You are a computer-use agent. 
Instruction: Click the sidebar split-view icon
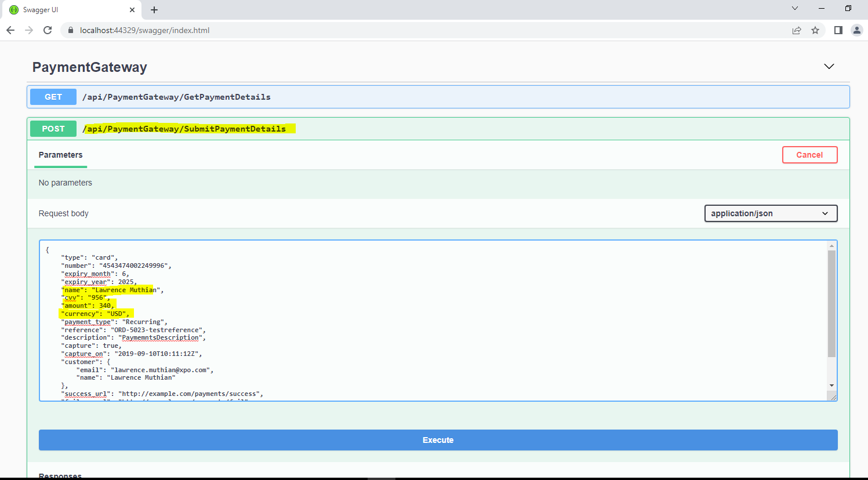click(x=838, y=30)
